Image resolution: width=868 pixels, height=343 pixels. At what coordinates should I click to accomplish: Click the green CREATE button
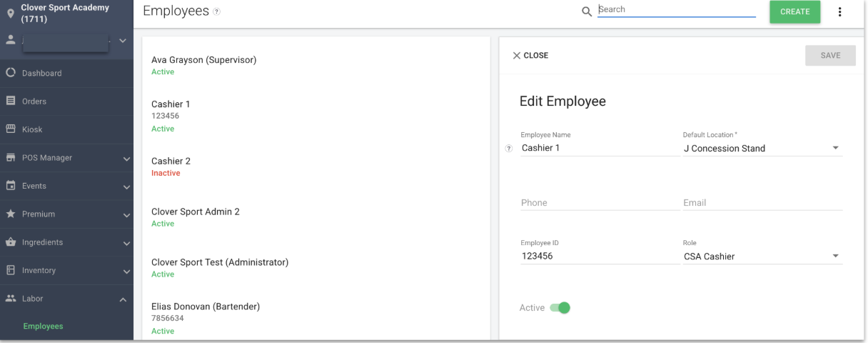click(794, 11)
